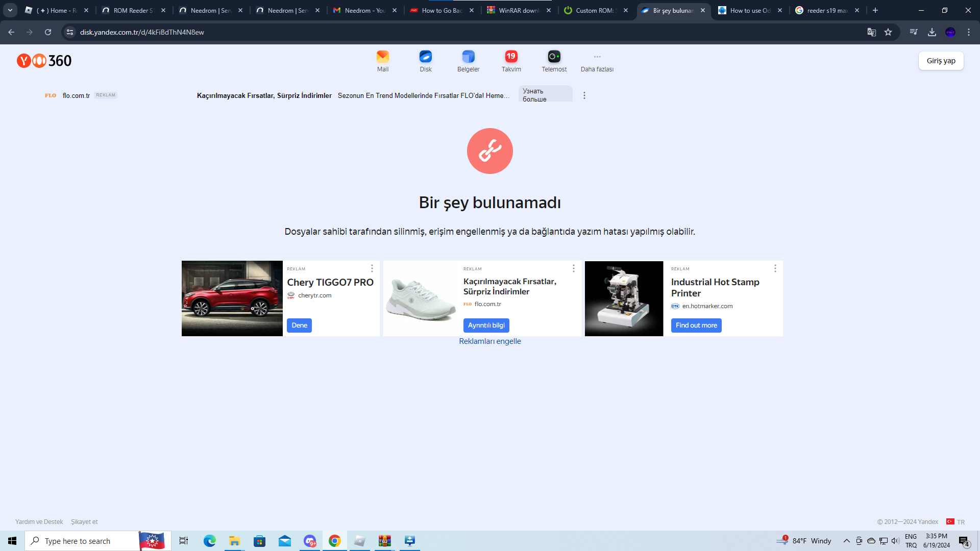
Task: Click the Yandex 360 logo
Action: click(44, 61)
